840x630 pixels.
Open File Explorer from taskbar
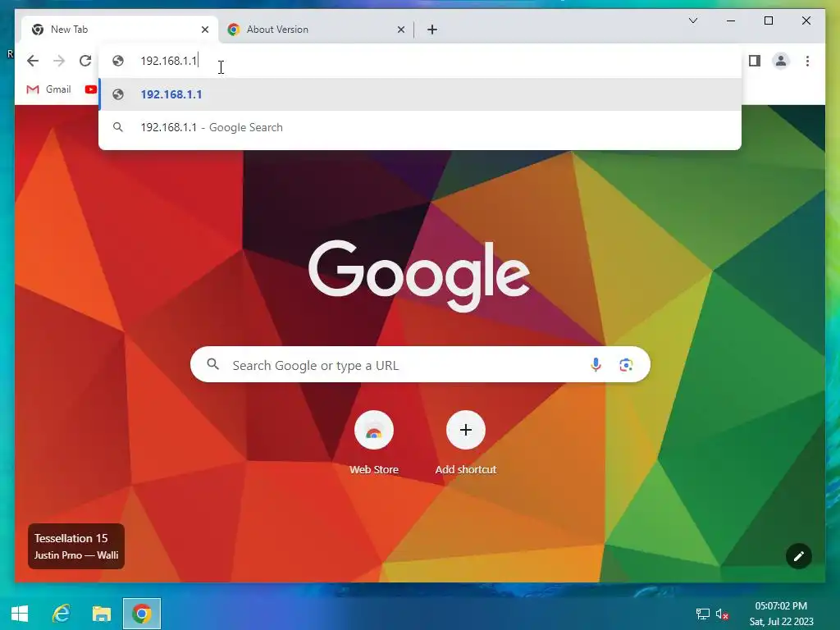click(x=101, y=614)
